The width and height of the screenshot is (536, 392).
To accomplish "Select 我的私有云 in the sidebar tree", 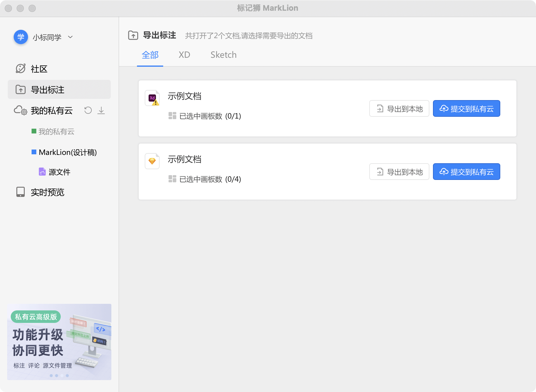I will click(x=57, y=132).
